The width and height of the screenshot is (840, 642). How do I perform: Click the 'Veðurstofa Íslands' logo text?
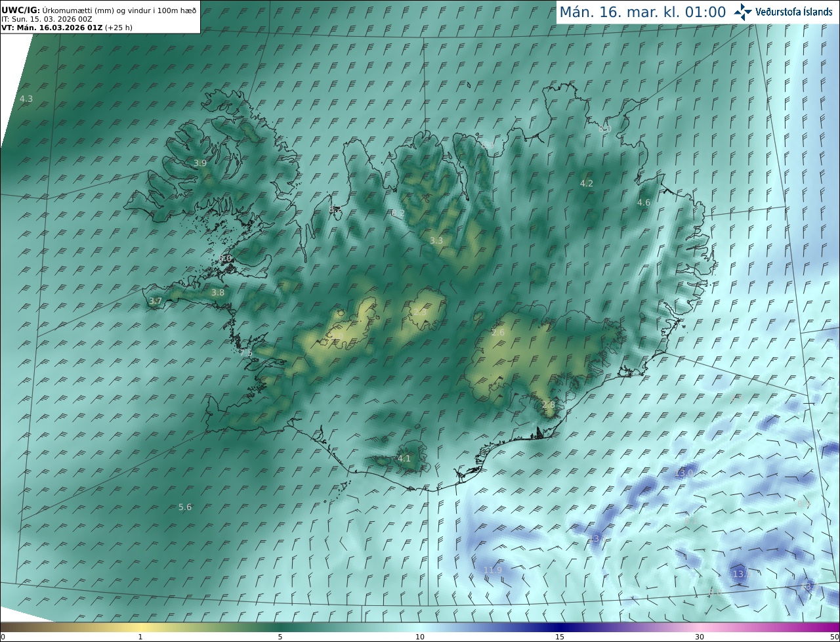pyautogui.click(x=794, y=12)
